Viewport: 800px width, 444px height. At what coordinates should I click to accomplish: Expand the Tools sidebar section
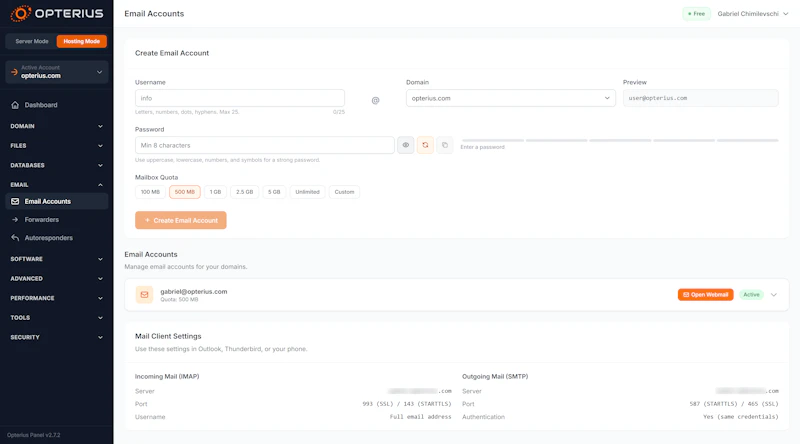[x=57, y=318]
